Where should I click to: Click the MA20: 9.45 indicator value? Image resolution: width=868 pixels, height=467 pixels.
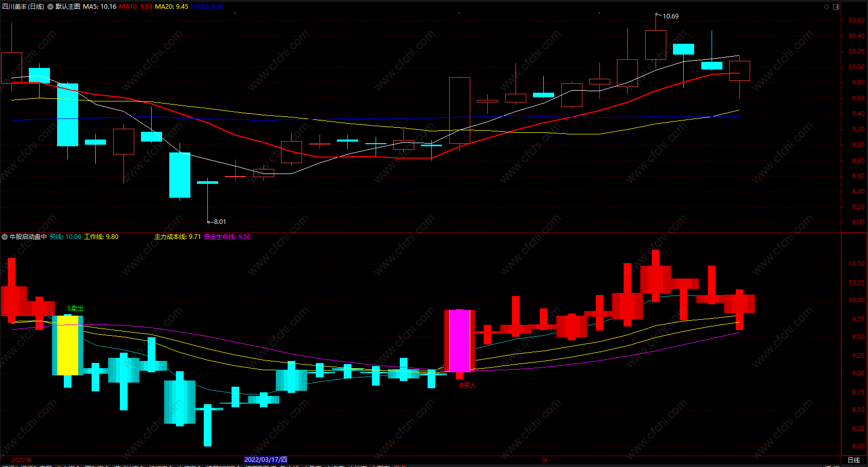pos(172,7)
